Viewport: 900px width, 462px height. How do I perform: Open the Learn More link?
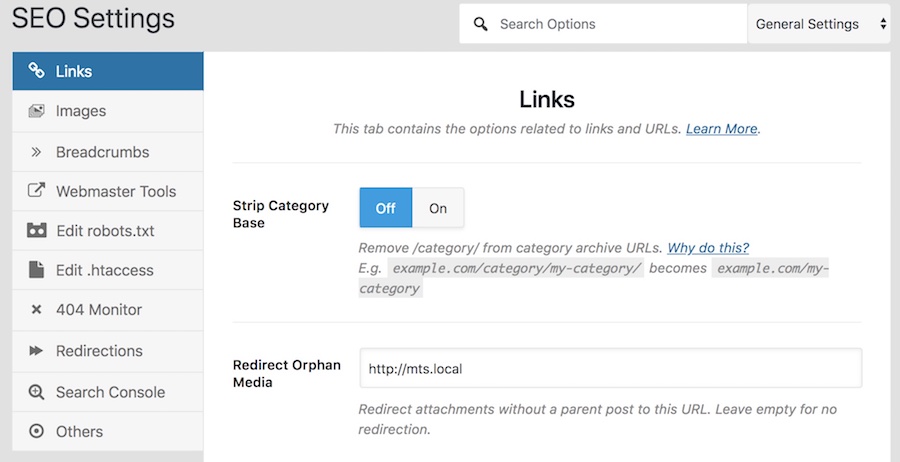pyautogui.click(x=721, y=129)
